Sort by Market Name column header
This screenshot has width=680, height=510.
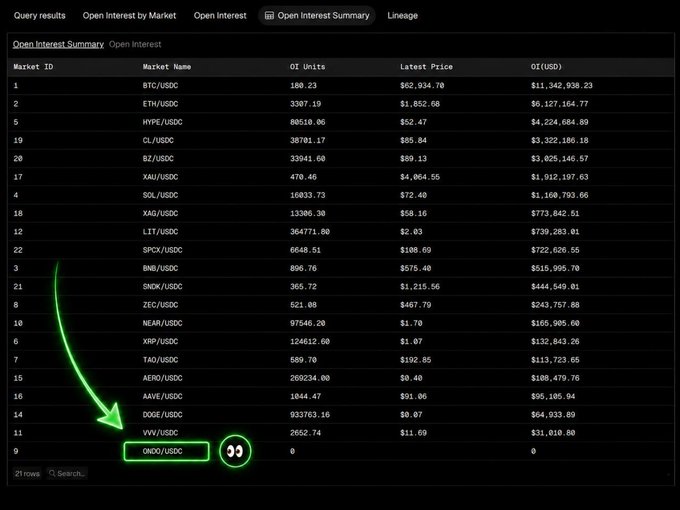pos(167,67)
